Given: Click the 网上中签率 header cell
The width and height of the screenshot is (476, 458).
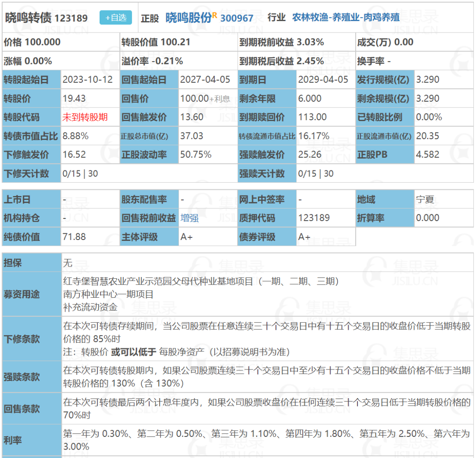Looking at the screenshot, I should coord(267,199).
